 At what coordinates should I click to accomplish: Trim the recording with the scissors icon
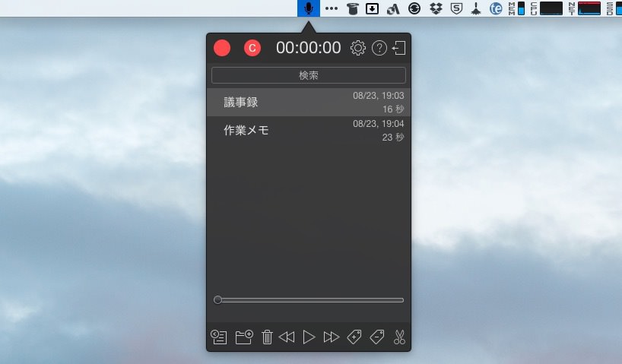point(399,337)
